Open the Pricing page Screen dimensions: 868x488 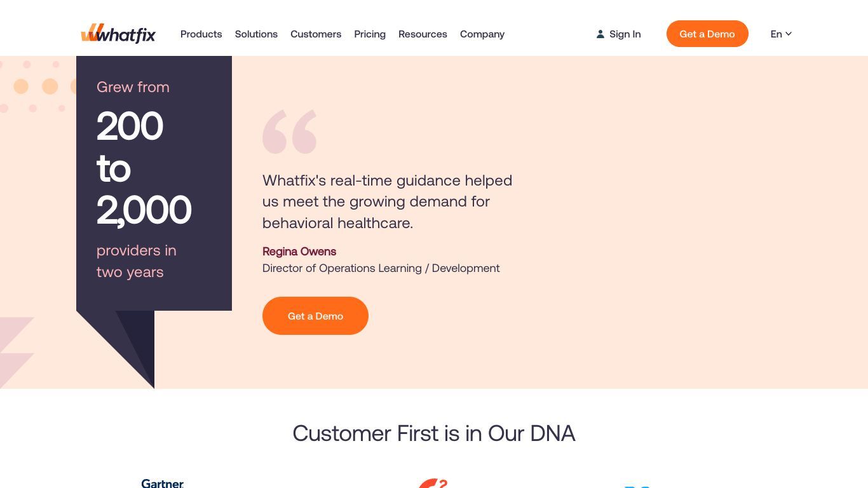[x=370, y=34]
